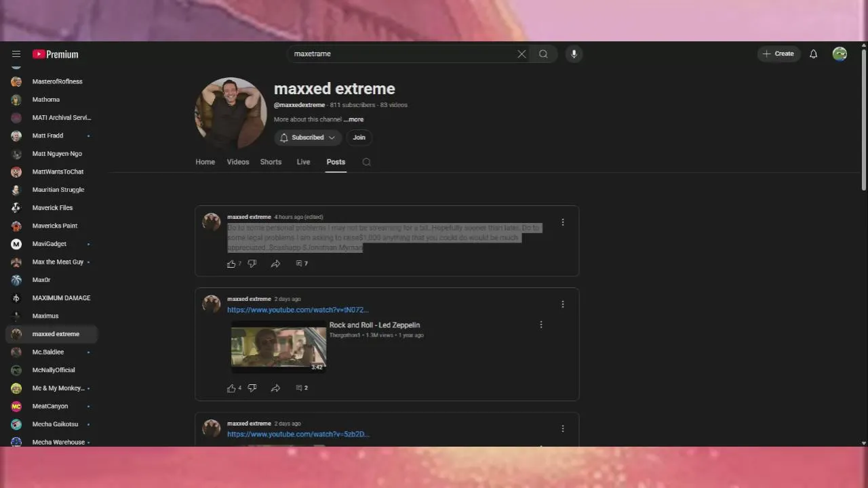This screenshot has height=488, width=868.
Task: Open MasterofRoflness subscription in sidebar
Action: coord(52,81)
